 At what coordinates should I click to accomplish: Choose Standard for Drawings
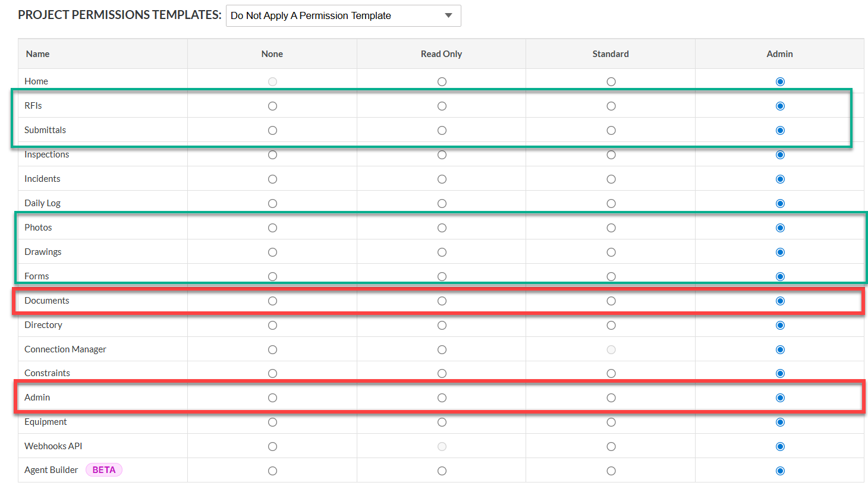pos(611,253)
